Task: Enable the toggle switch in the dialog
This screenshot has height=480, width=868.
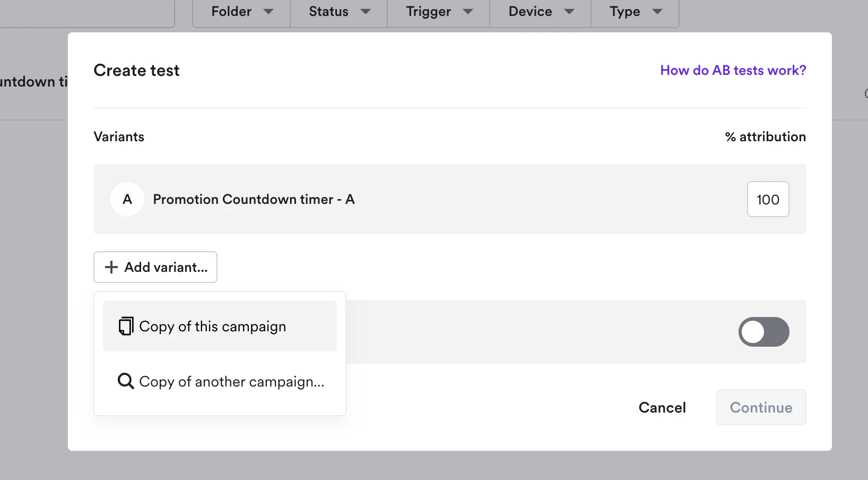Action: (x=763, y=332)
